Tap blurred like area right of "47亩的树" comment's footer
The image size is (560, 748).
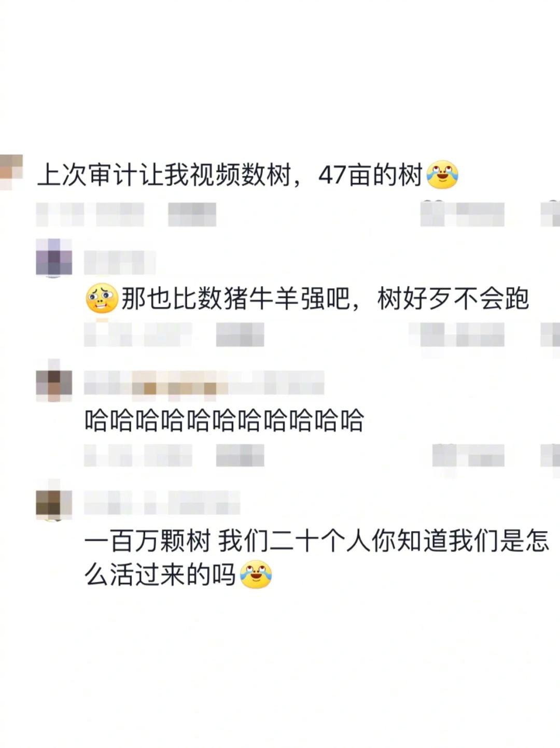pyautogui.click(x=462, y=214)
